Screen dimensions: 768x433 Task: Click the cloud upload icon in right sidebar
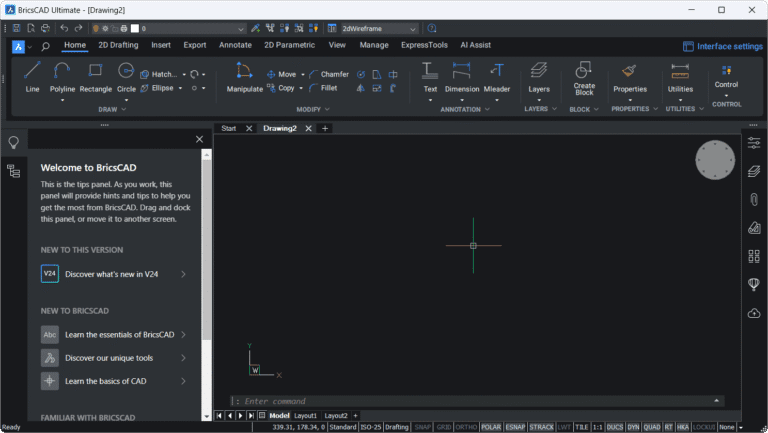(754, 313)
